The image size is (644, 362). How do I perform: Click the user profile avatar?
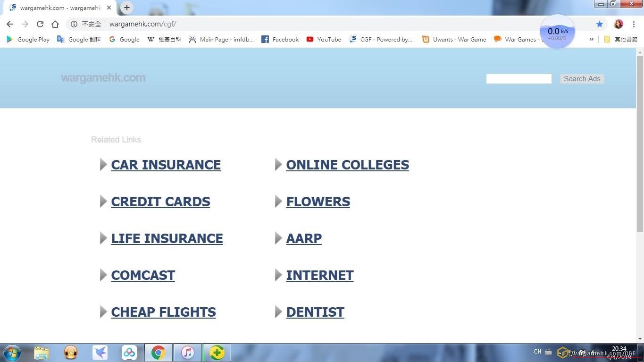[619, 24]
